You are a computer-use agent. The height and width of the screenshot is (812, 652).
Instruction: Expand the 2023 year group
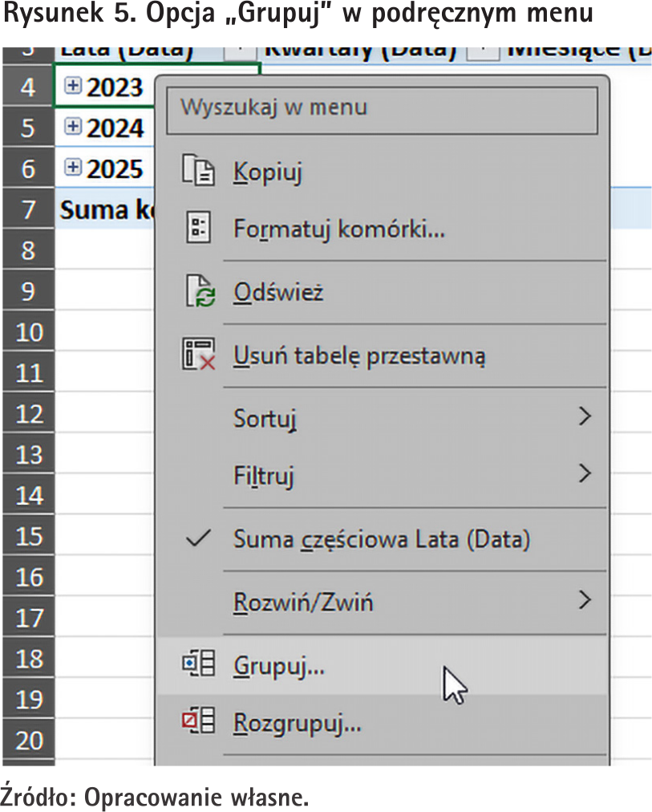tap(72, 87)
